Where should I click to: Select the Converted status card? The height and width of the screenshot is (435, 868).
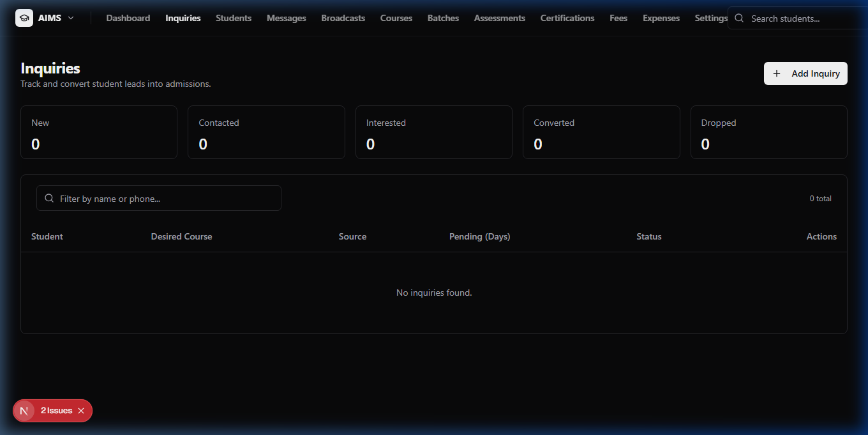click(601, 132)
